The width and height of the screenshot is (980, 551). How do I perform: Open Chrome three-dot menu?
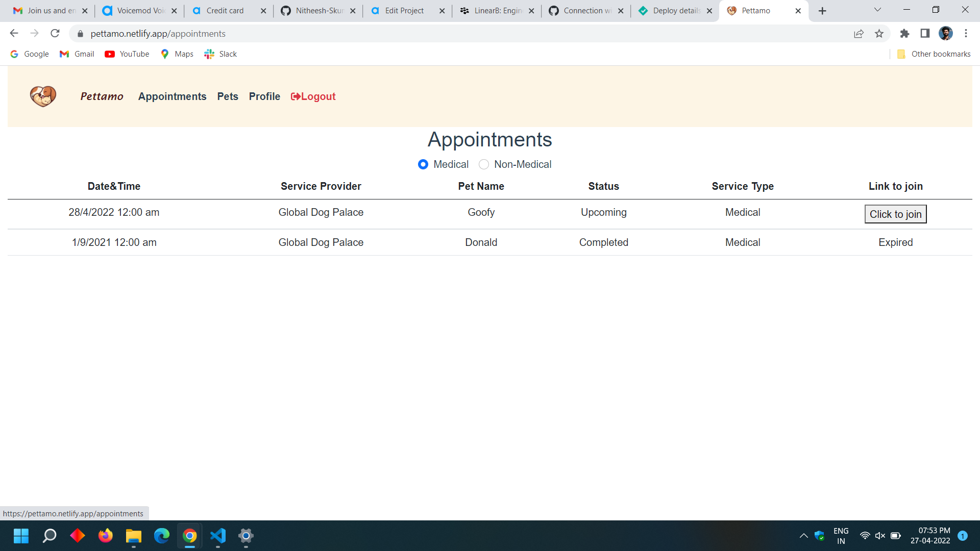pos(966,34)
